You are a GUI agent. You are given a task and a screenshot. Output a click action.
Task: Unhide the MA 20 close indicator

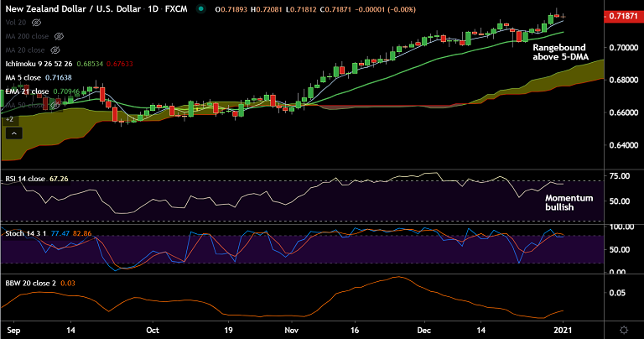tap(55, 50)
